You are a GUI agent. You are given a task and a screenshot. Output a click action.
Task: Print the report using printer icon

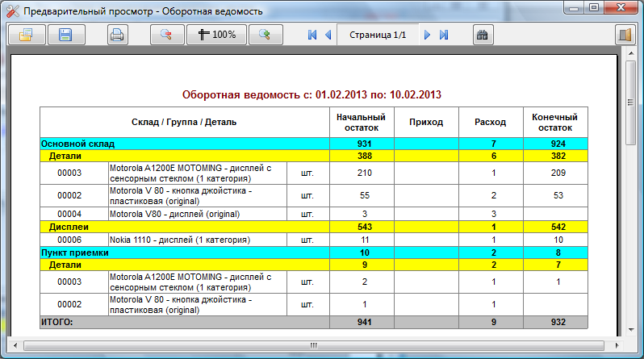coord(118,35)
